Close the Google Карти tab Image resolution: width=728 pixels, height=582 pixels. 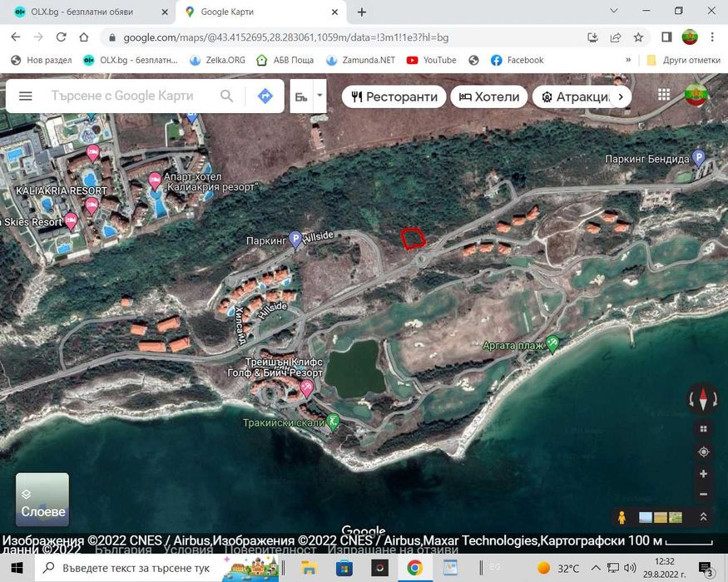[334, 12]
